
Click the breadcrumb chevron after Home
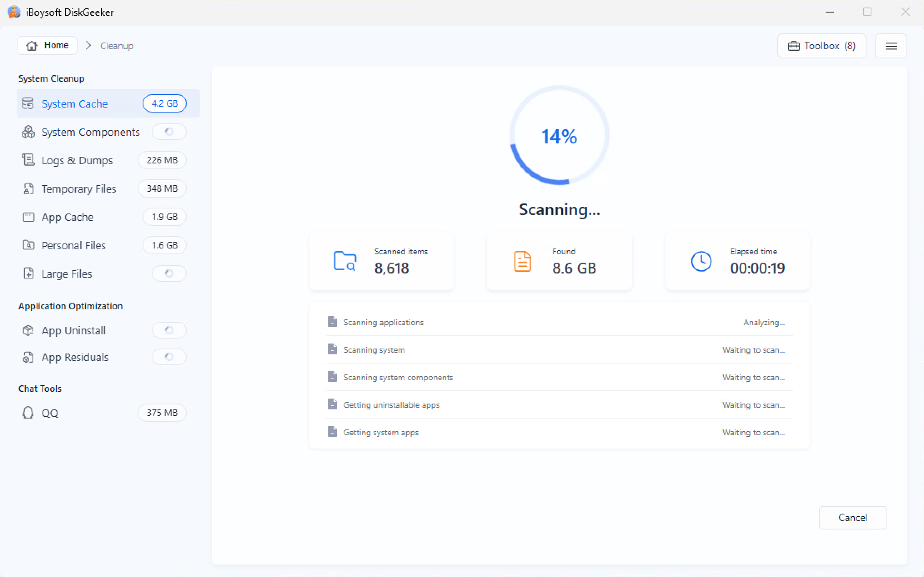click(x=88, y=45)
